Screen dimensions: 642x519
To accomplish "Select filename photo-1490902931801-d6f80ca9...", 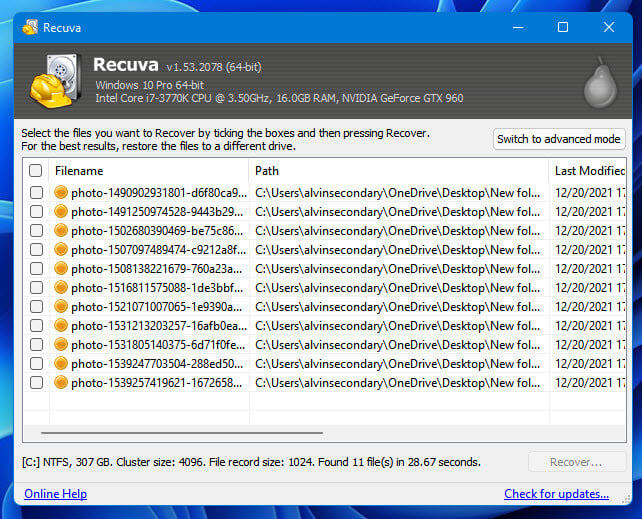I will [x=159, y=193].
